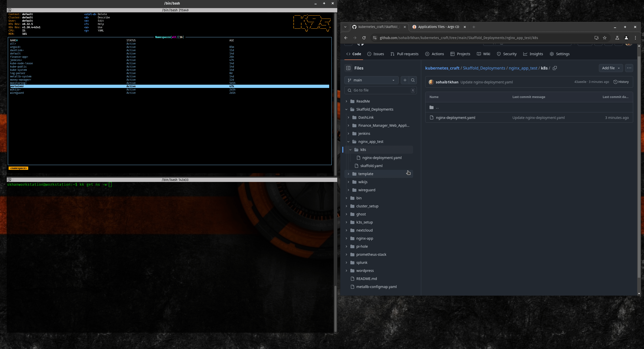View commit History

click(621, 82)
